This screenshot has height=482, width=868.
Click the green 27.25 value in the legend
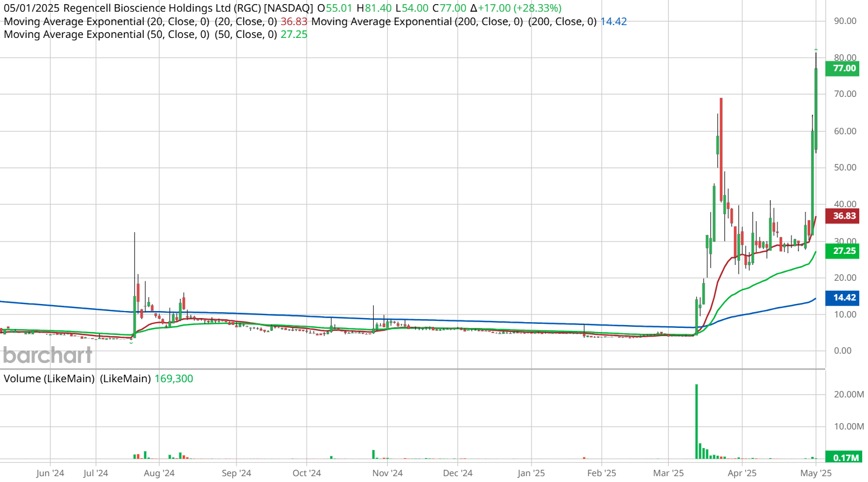coord(294,34)
